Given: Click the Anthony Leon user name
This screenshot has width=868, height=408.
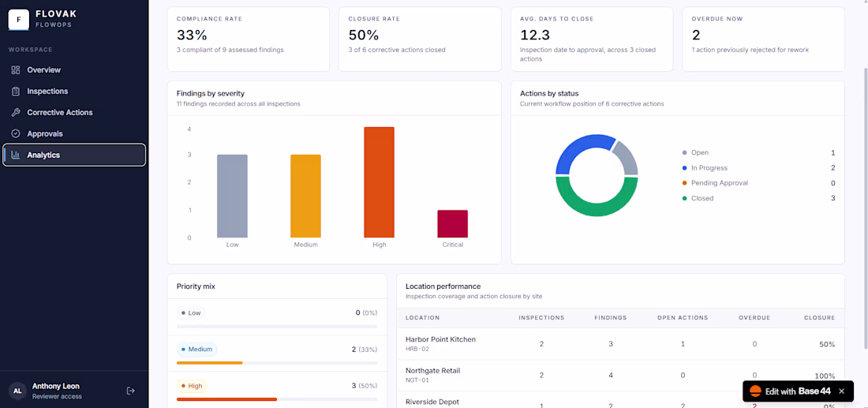Looking at the screenshot, I should [56, 386].
